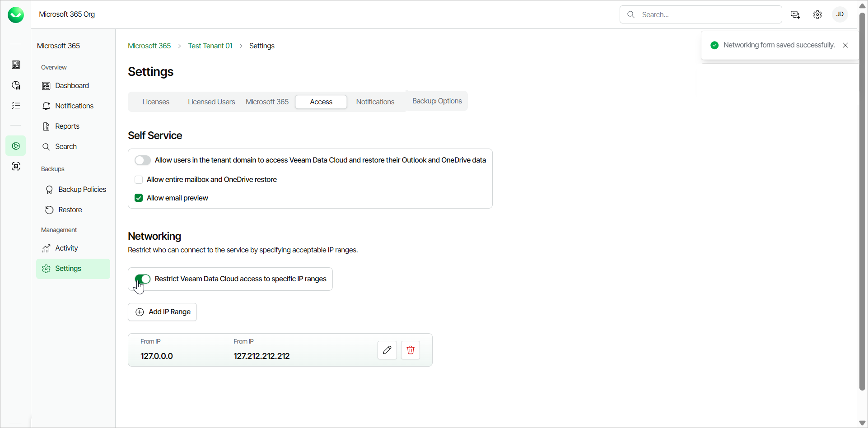Go to Test Tenant 01 breadcrumb link
Screen dimensions: 868x428
pyautogui.click(x=210, y=46)
